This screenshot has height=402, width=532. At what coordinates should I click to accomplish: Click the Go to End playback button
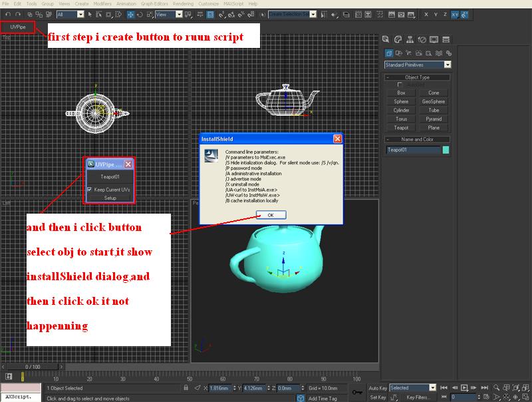click(x=485, y=387)
